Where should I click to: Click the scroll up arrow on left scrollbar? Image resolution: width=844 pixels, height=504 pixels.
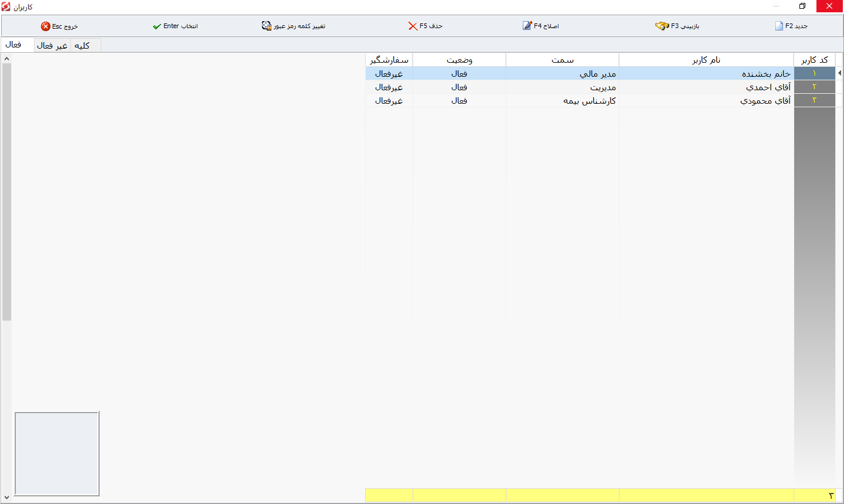[x=6, y=59]
